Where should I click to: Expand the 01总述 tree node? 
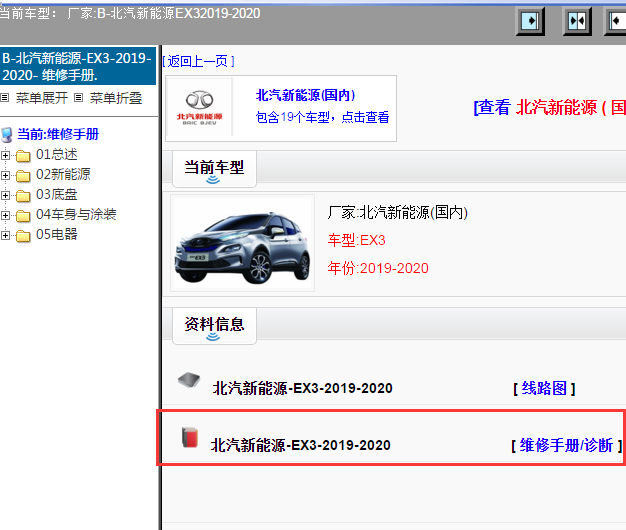click(x=5, y=155)
